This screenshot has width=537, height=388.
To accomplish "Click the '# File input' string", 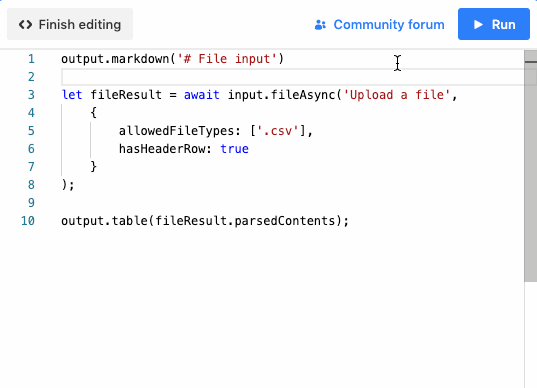I will click(227, 59).
